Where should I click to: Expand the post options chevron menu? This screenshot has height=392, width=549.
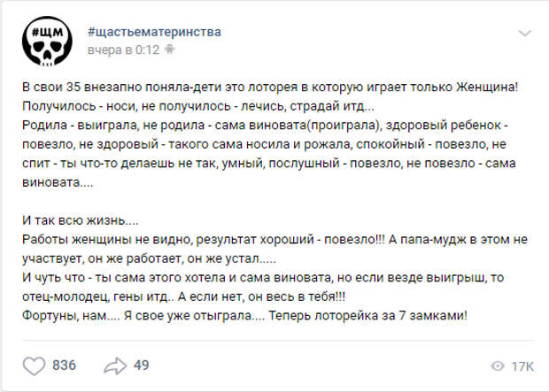pos(524,34)
